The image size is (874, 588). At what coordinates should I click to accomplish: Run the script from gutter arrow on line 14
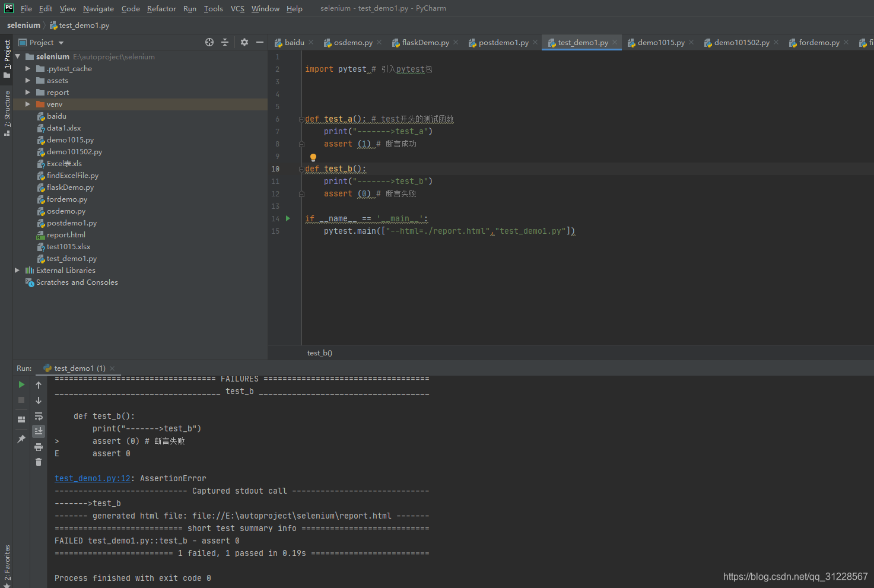pos(288,218)
